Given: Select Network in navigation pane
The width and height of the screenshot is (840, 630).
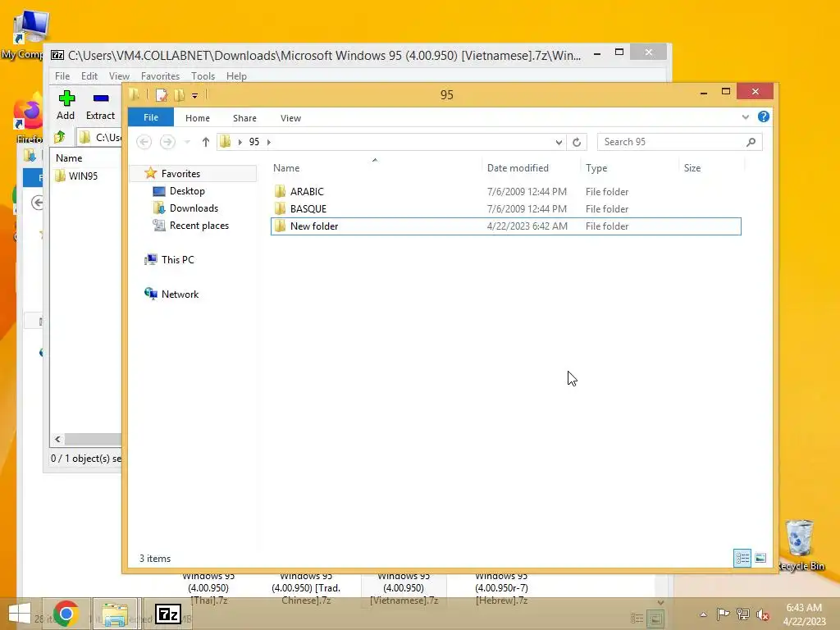Looking at the screenshot, I should tap(180, 294).
